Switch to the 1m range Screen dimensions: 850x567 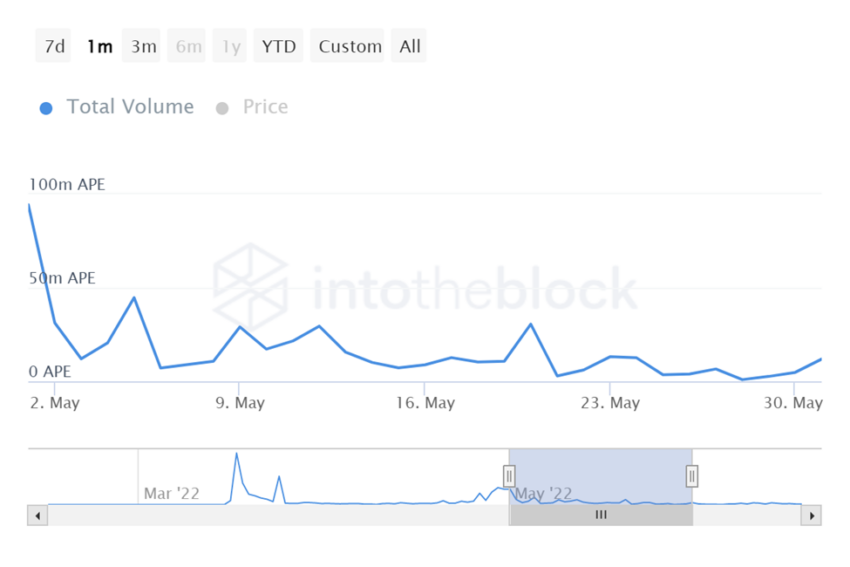pyautogui.click(x=99, y=46)
